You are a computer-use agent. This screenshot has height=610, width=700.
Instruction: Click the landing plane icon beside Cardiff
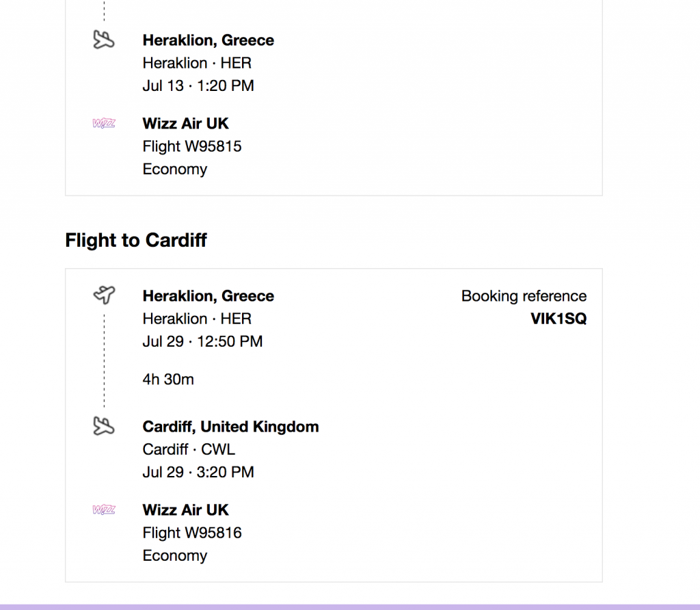tap(104, 427)
